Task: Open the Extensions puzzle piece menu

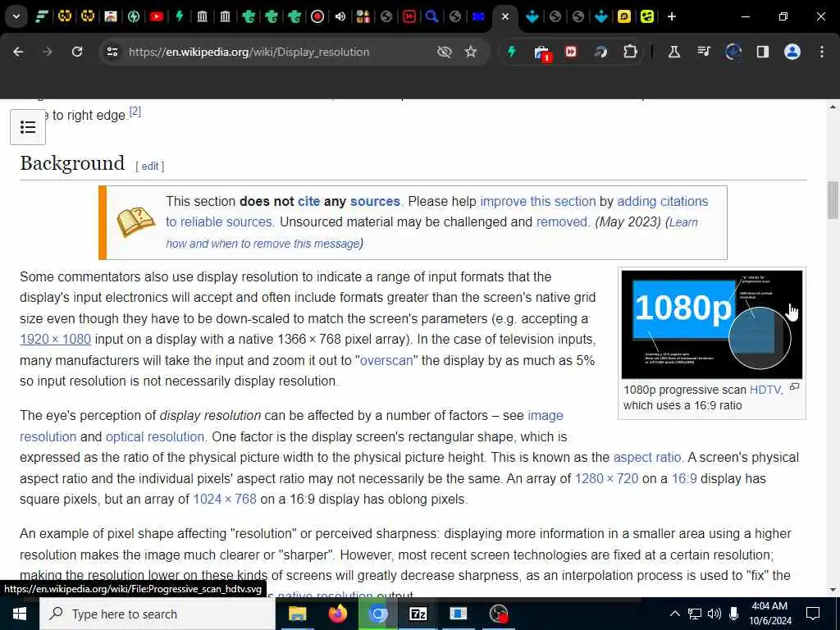Action: coord(630,52)
